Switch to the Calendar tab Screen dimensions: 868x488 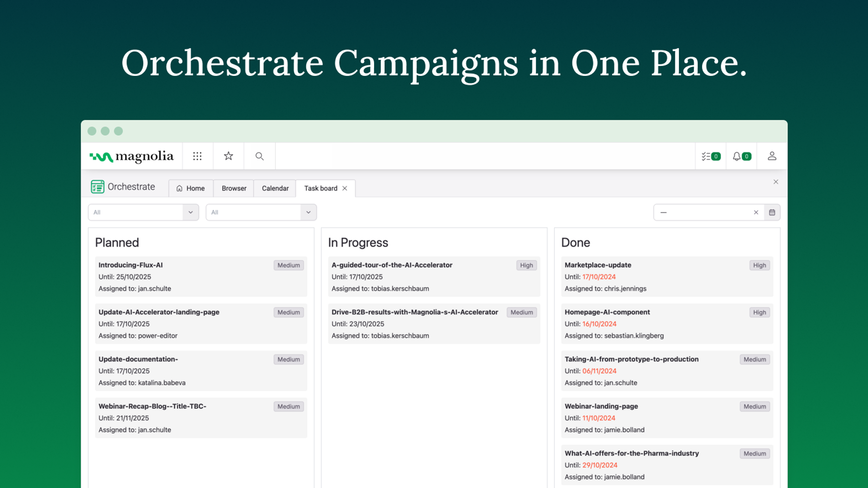point(275,188)
